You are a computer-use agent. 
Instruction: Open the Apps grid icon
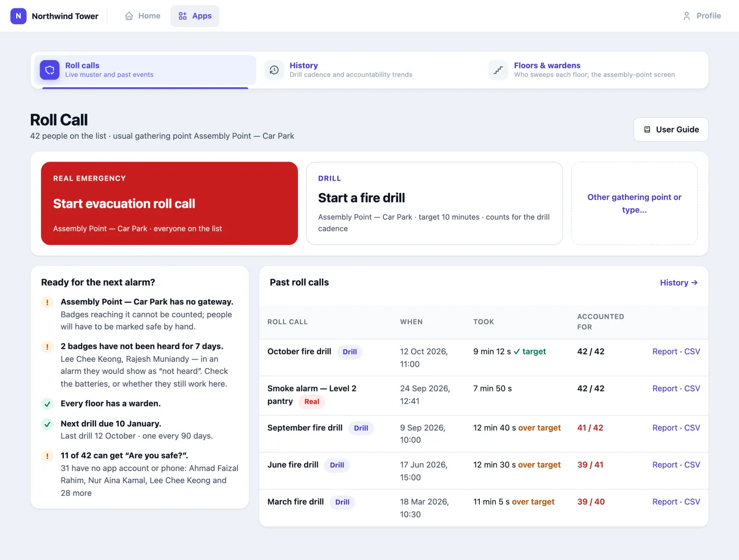(182, 16)
